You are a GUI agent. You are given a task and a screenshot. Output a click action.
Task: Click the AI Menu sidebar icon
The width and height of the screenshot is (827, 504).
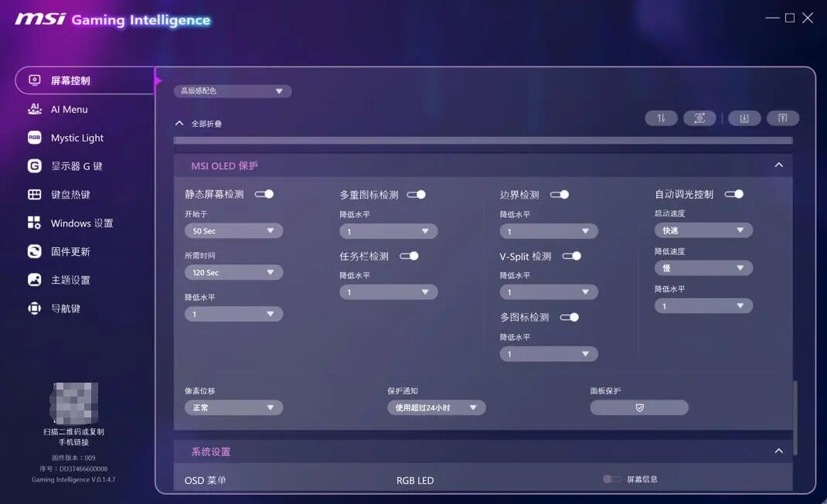click(34, 109)
